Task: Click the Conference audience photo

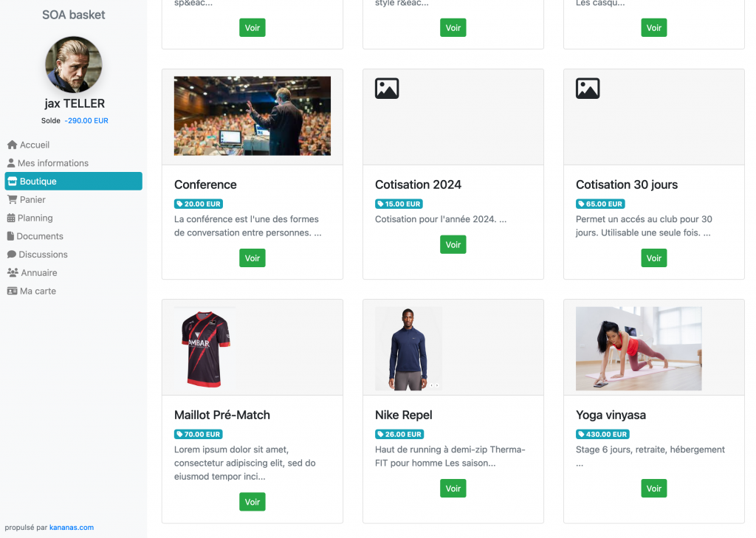Action: 252,116
